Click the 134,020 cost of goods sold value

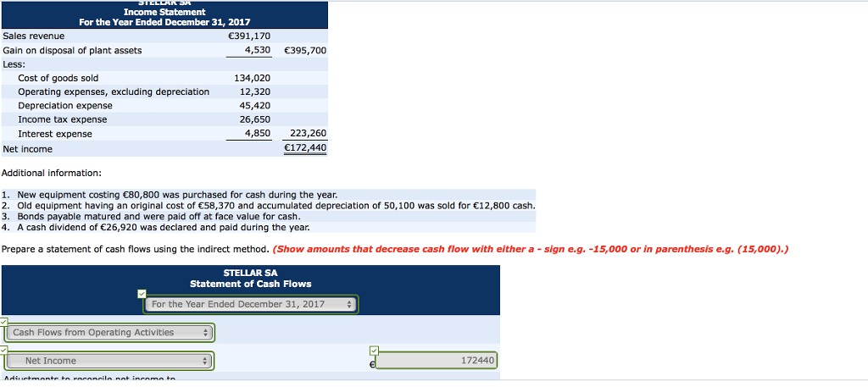click(x=253, y=78)
